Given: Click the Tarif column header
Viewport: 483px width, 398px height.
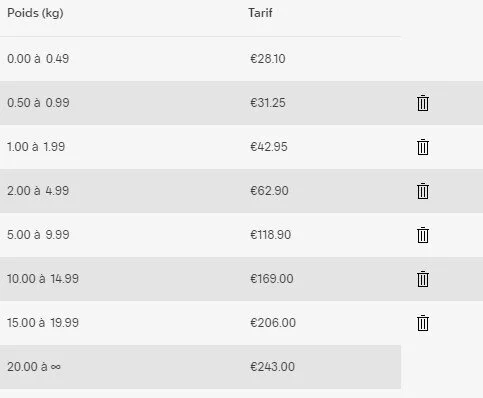Looking at the screenshot, I should point(260,13).
